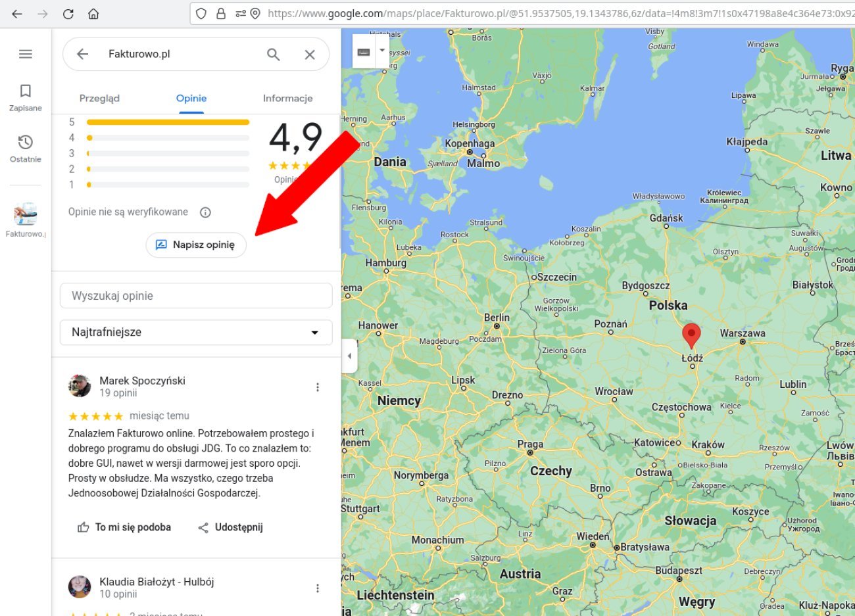Click the back arrow in the search box

[82, 55]
